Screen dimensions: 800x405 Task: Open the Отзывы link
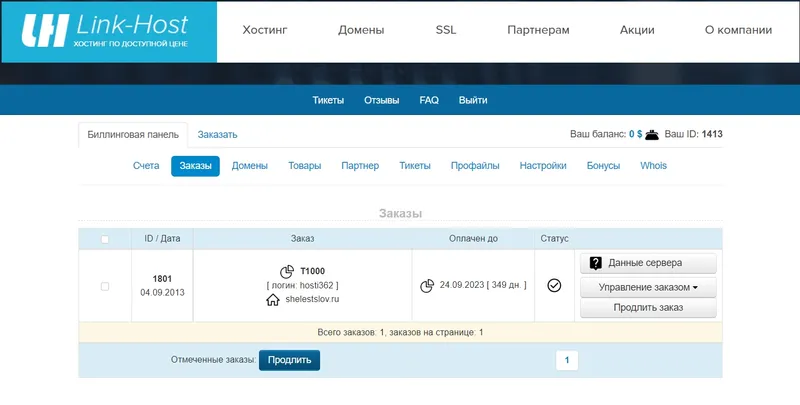click(382, 100)
